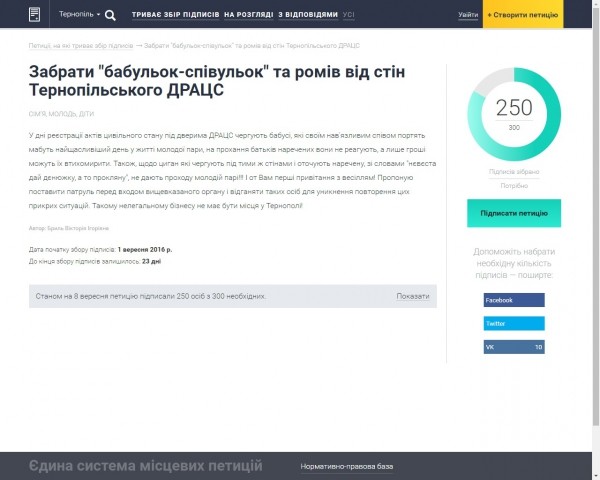Click the Підписати петицію button
This screenshot has width=600, height=480.
(x=514, y=213)
